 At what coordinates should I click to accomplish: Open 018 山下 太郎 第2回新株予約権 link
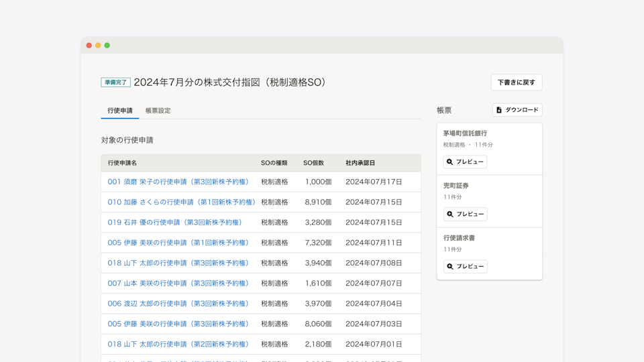tap(178, 345)
